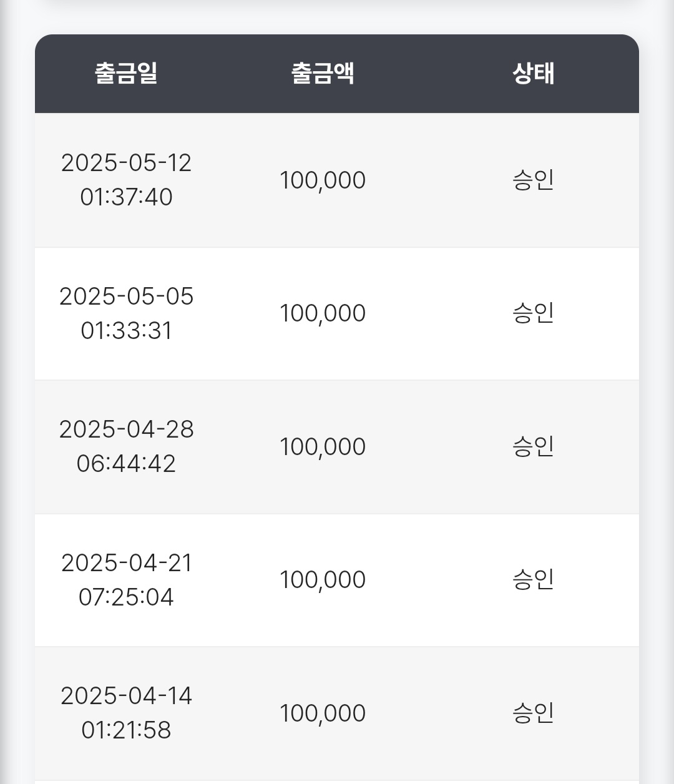
Task: Click the 100,000 amount for 2025-05-05
Action: [x=323, y=313]
